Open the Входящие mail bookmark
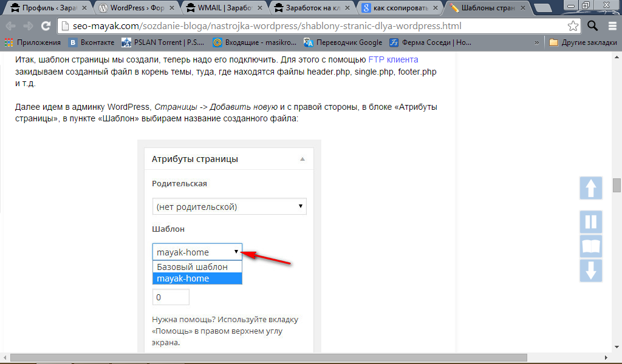This screenshot has width=622, height=364. click(255, 42)
